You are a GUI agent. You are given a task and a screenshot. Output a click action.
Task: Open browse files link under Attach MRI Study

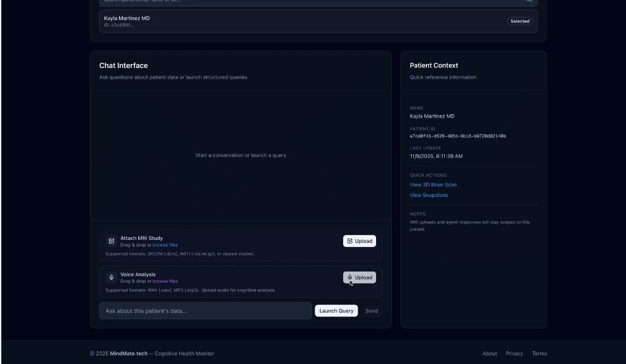click(x=165, y=245)
